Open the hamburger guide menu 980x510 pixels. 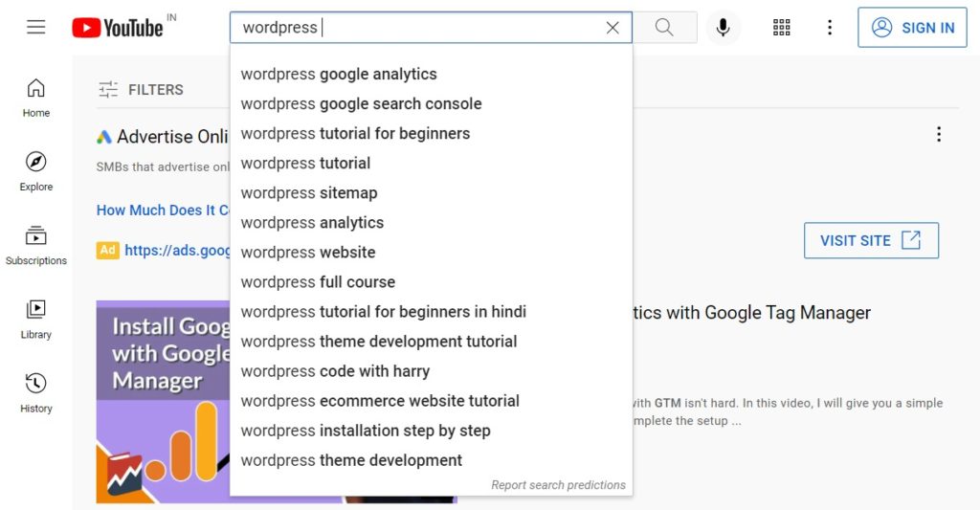tap(36, 27)
